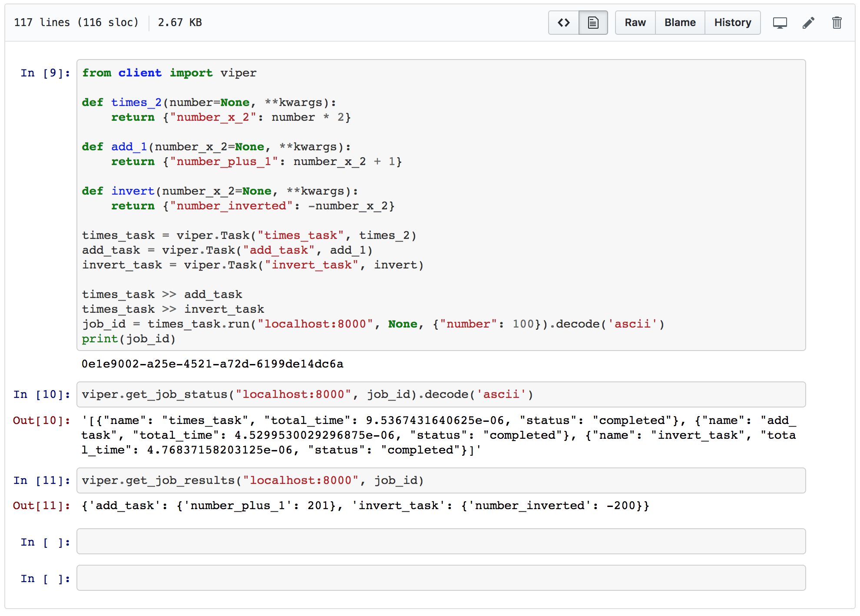Screen dimensions: 860x616
Task: Click the In [9] cell prompt
Action: tap(45, 73)
